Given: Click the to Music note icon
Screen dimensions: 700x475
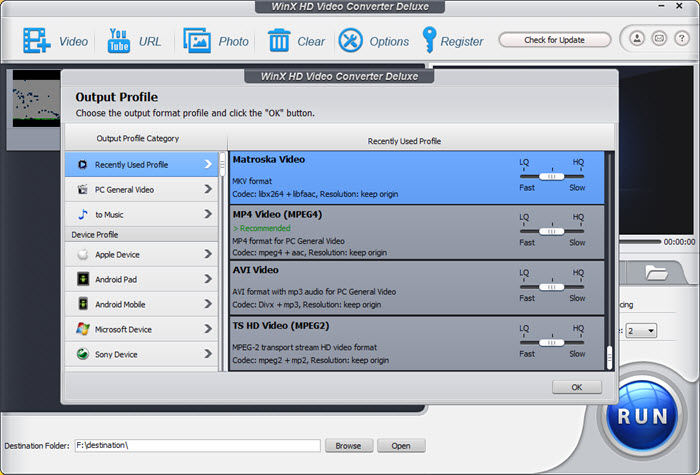Looking at the screenshot, I should click(x=83, y=215).
